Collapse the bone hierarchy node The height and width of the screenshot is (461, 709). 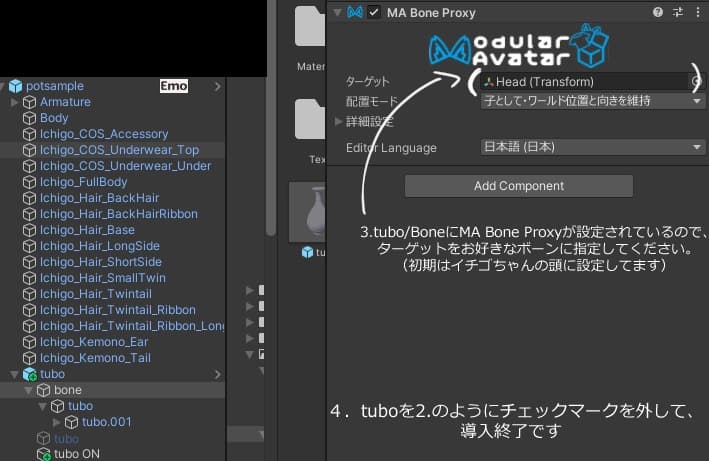[x=28, y=390]
